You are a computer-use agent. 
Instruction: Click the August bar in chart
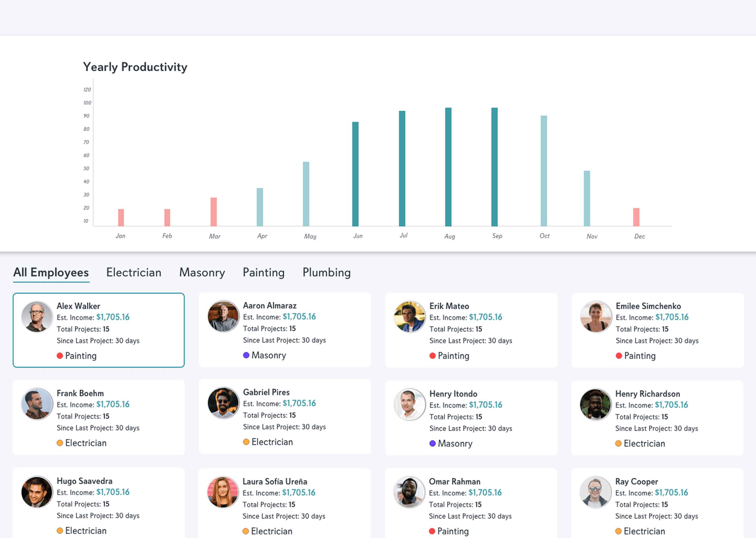click(x=448, y=167)
